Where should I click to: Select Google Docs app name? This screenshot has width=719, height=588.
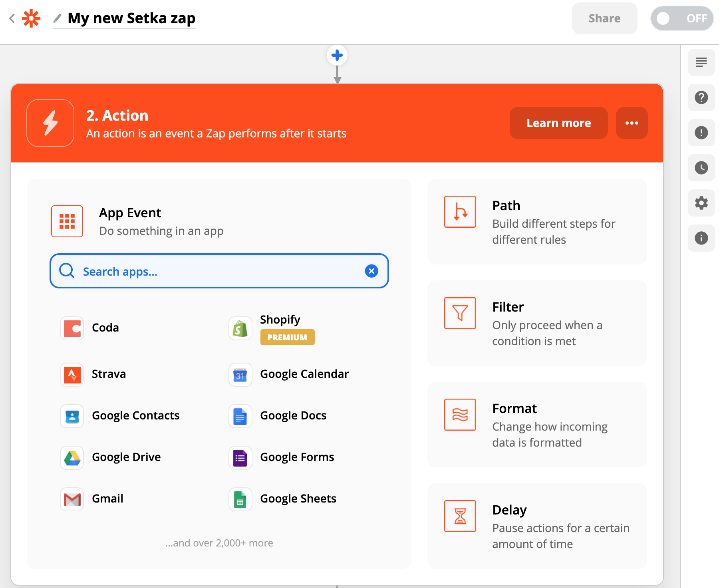tap(293, 416)
